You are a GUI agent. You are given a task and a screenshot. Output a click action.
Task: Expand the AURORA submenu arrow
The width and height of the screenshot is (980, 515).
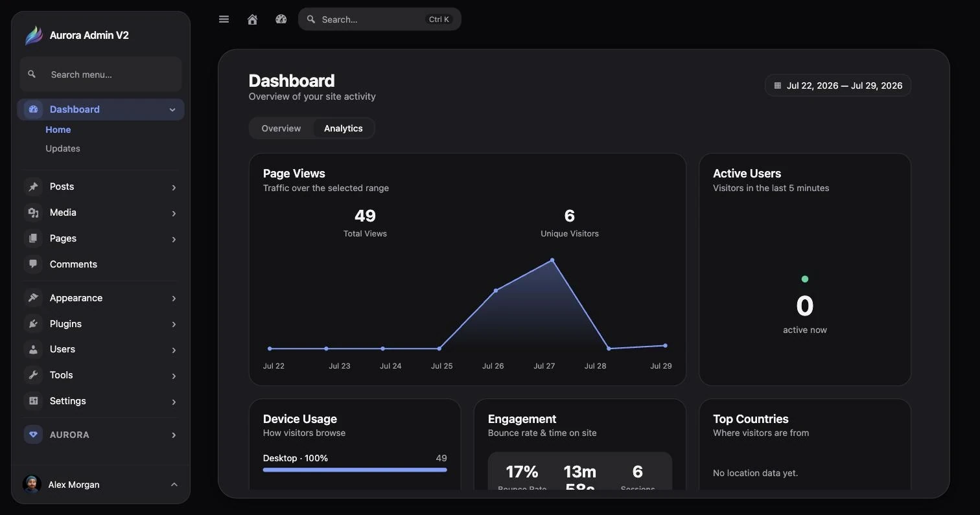[174, 435]
